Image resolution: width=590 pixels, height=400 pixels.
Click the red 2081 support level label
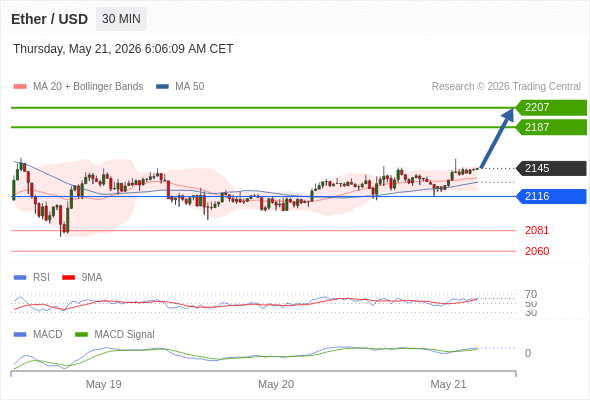click(x=537, y=230)
